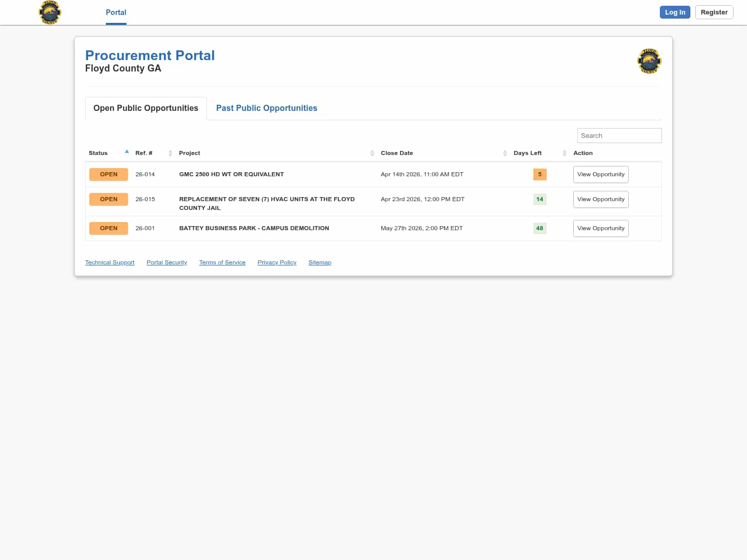Open the Portal navigation menu item
Screen dimensions: 747x560
point(116,12)
